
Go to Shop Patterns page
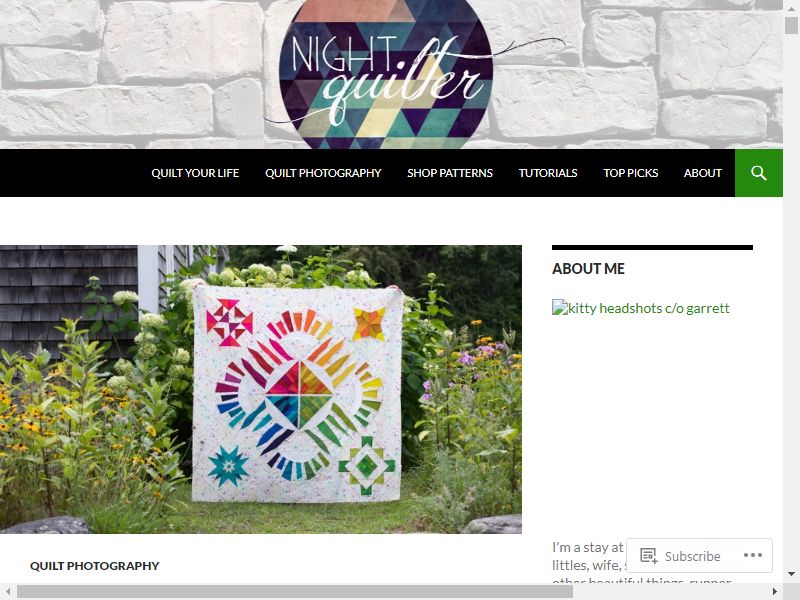click(x=450, y=173)
